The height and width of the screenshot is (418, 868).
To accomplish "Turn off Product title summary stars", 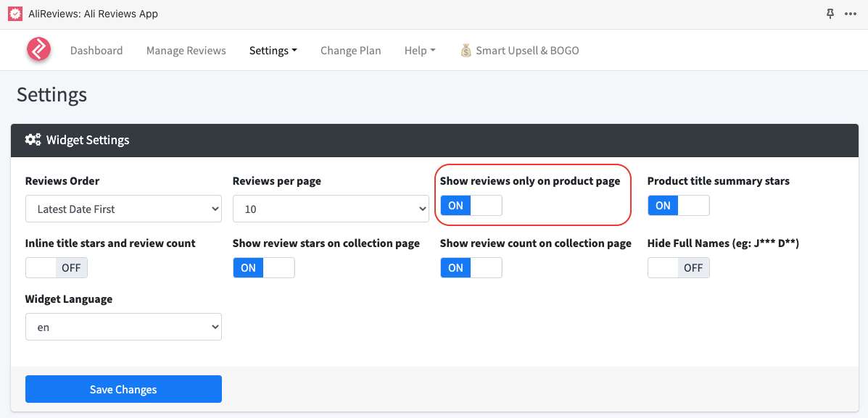I will point(678,206).
